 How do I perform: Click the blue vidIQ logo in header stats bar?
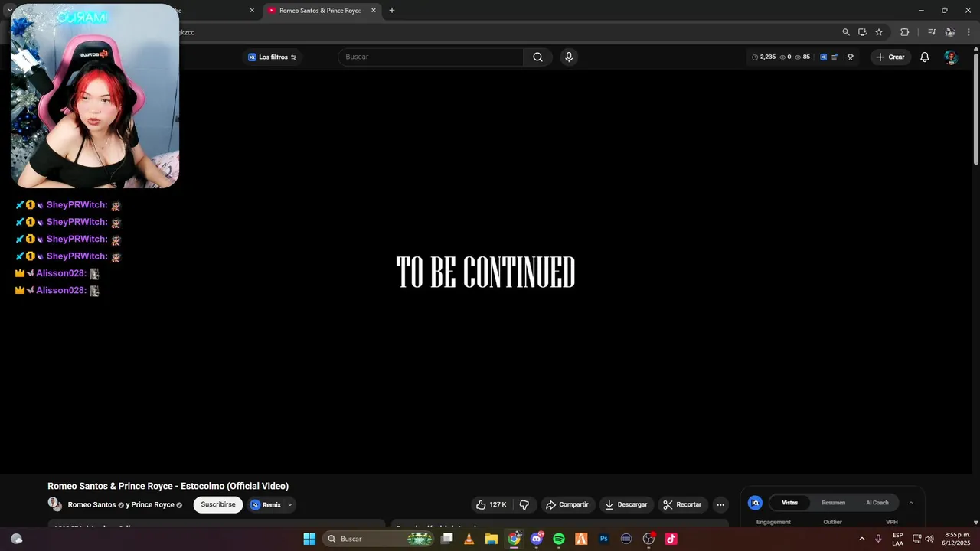[x=823, y=57]
